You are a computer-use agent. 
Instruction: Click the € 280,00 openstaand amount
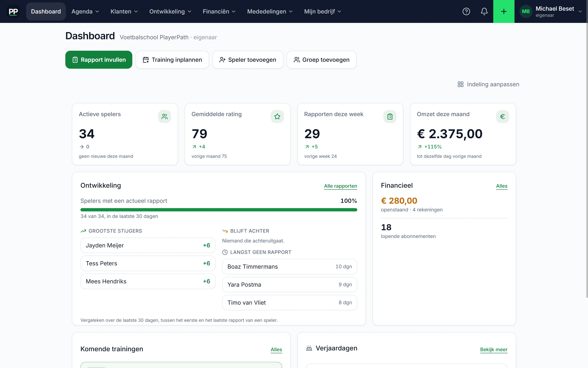point(399,201)
